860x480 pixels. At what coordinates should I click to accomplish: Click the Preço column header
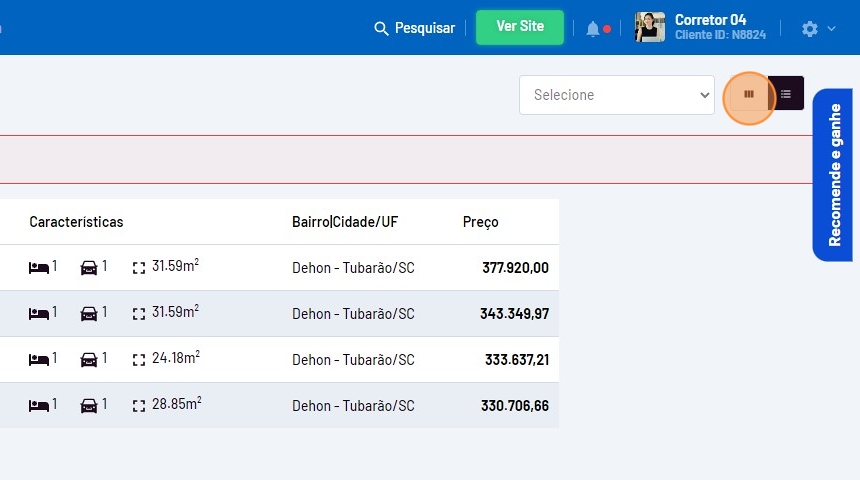(480, 222)
